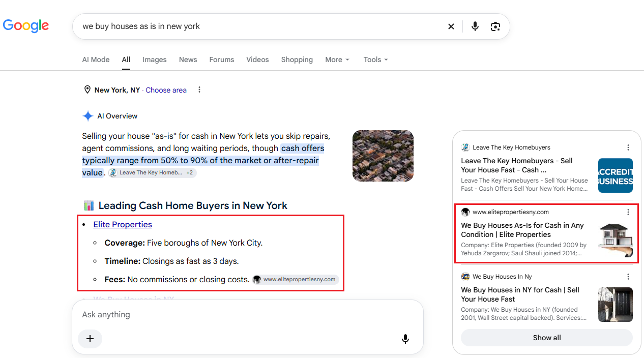Open 'Leave The Key Homebuyers - Sell Your House Fast' result

coord(517,165)
